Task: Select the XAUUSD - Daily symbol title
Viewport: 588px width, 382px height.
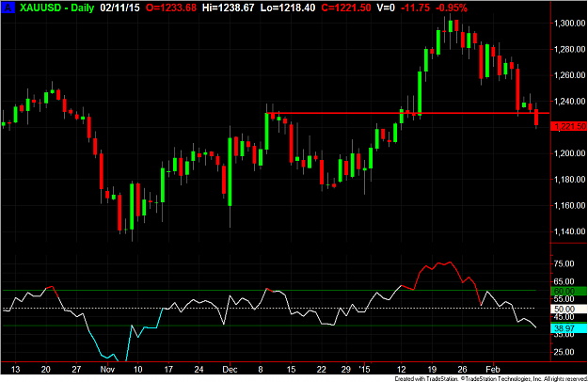Action: pos(57,8)
